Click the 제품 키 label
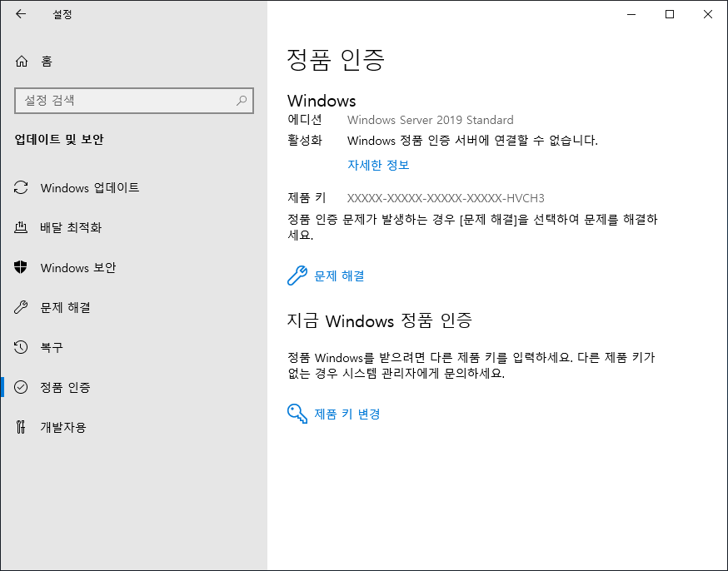Image resolution: width=728 pixels, height=571 pixels. click(307, 198)
